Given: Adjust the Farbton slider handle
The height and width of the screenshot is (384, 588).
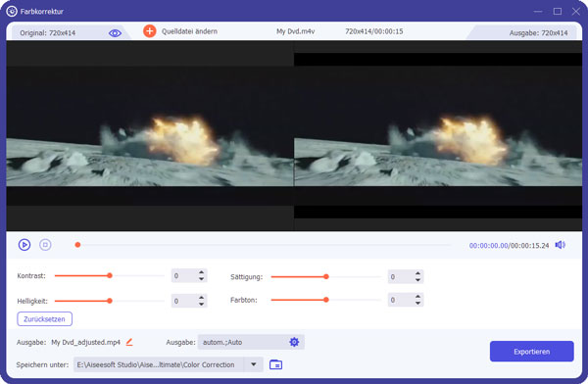Looking at the screenshot, I should pyautogui.click(x=326, y=300).
